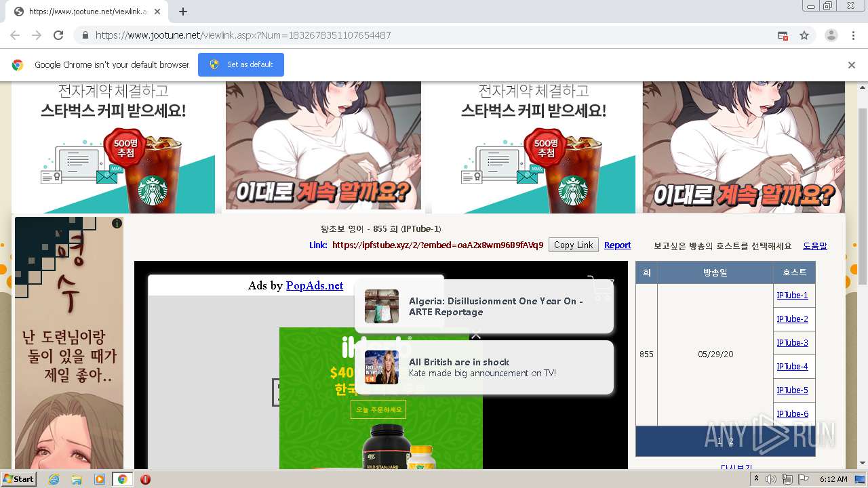Screen dimensions: 868x488
Task: Open the Chrome three-dot menu
Action: coord(853,35)
